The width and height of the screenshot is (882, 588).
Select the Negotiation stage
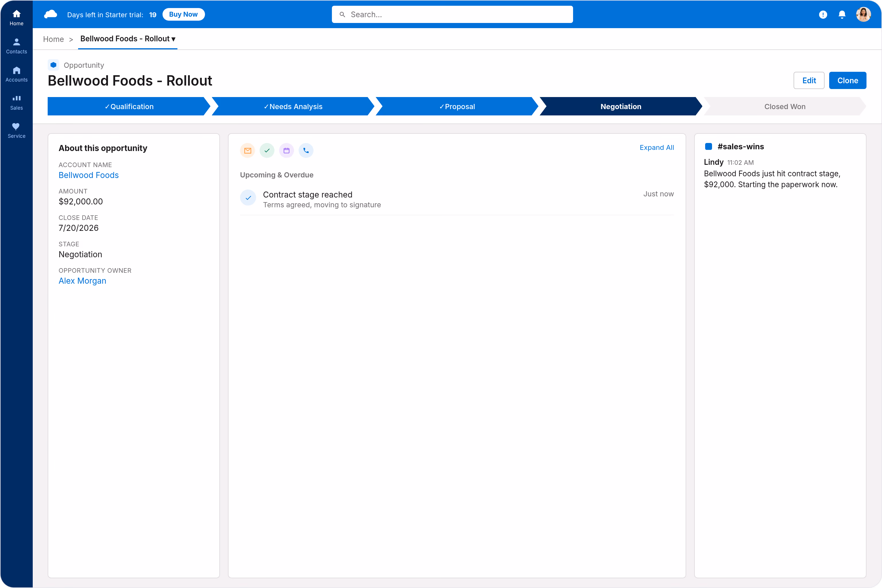[621, 107]
